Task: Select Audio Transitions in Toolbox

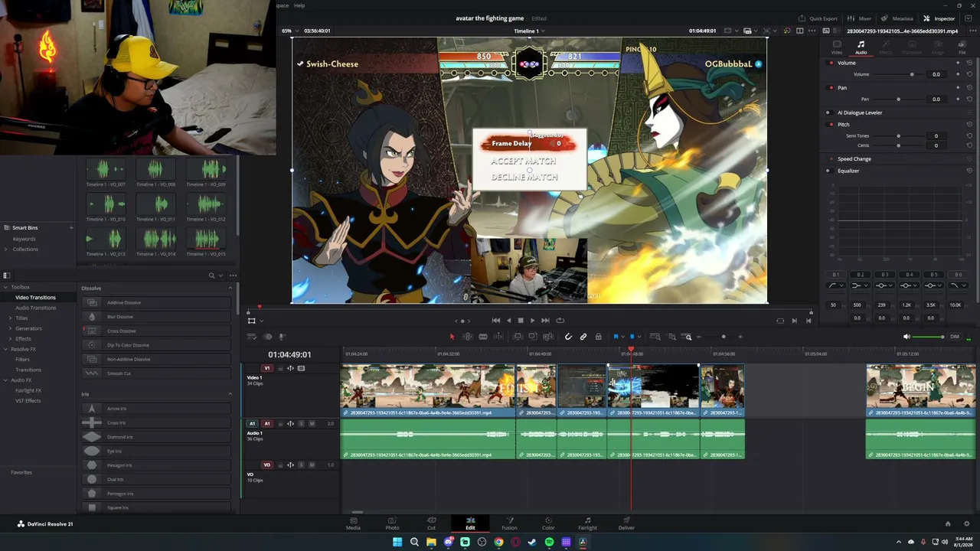Action: pyautogui.click(x=35, y=308)
